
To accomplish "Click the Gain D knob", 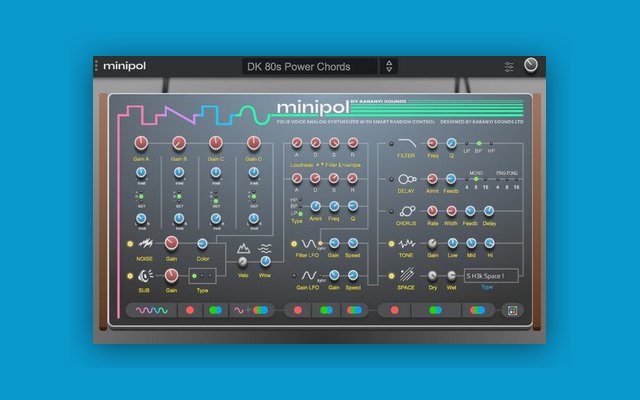I will pyautogui.click(x=253, y=143).
